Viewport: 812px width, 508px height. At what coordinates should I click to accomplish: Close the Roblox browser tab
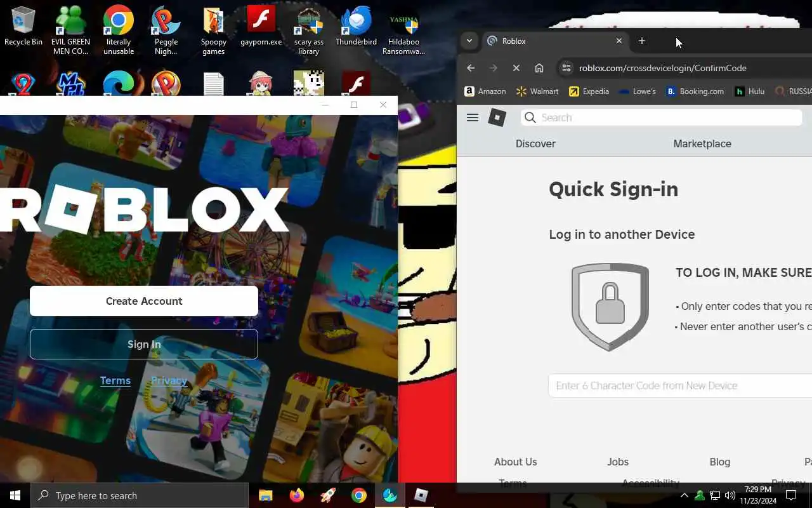click(x=619, y=41)
